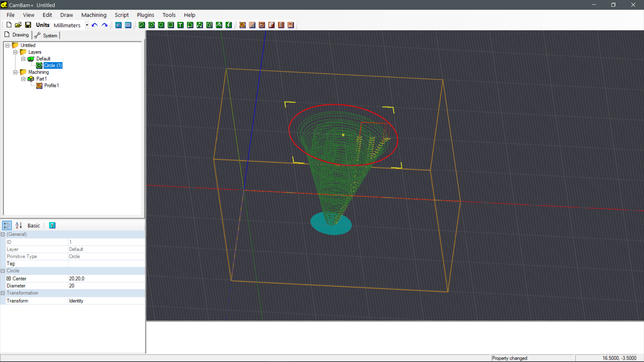Click the Save file icon
644x362 pixels.
click(28, 25)
